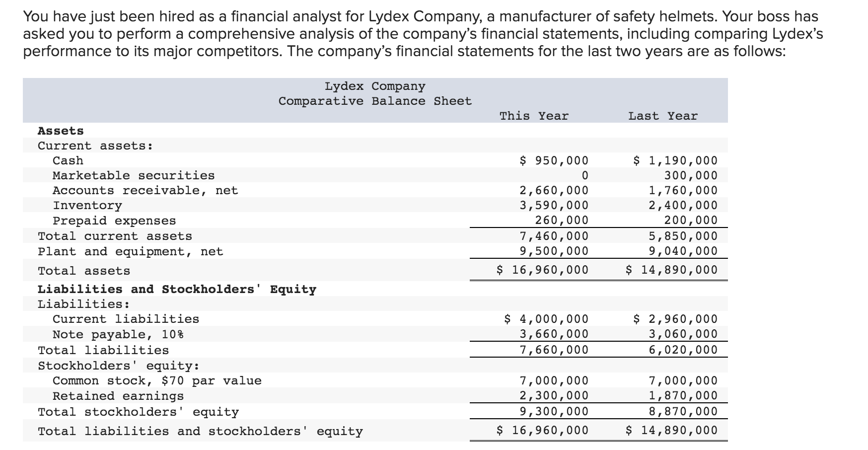Select Plant and equipment value 9,040,000
This screenshot has width=868, height=450.
(x=683, y=251)
